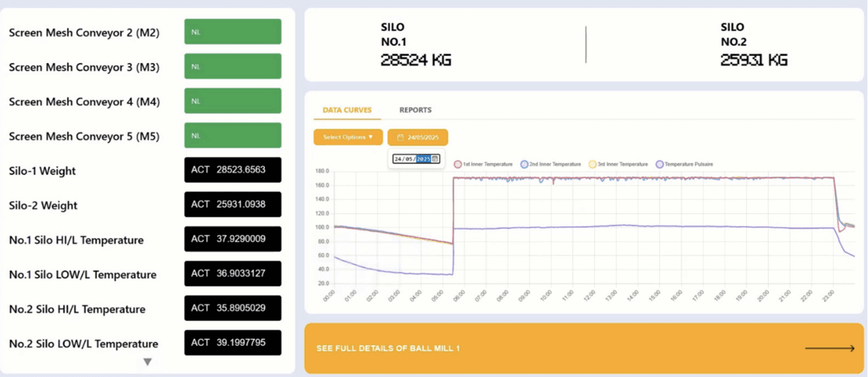Image resolution: width=868 pixels, height=377 pixels.
Task: Click the calendar icon on 24/05/2025 button
Action: pos(401,137)
